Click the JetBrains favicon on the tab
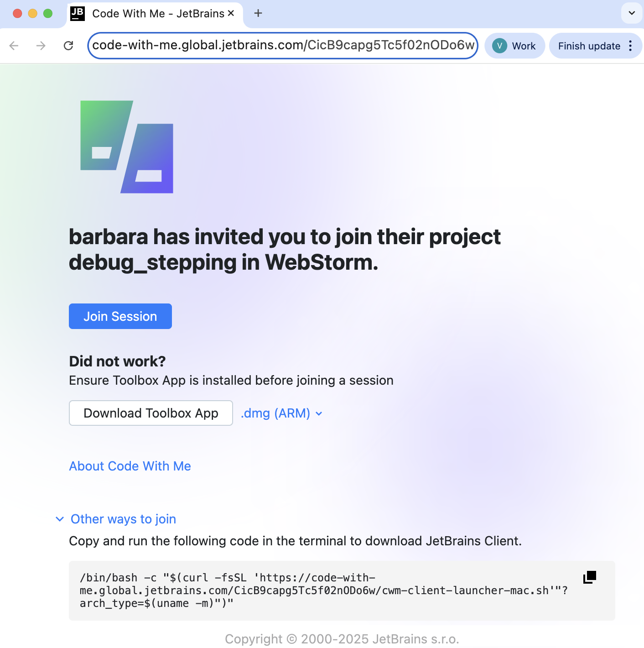The image size is (644, 648). 78,13
